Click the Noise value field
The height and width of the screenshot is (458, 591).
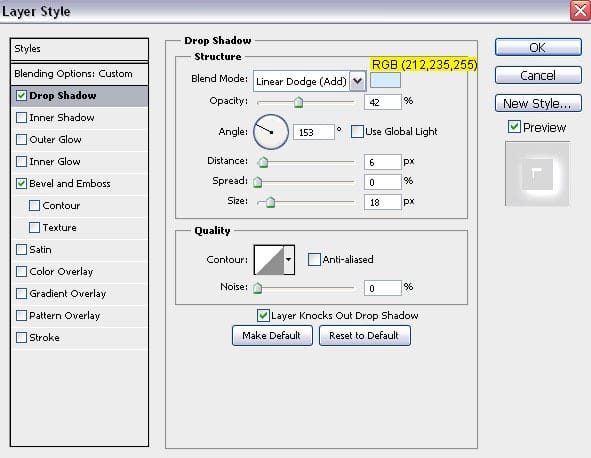(x=383, y=288)
